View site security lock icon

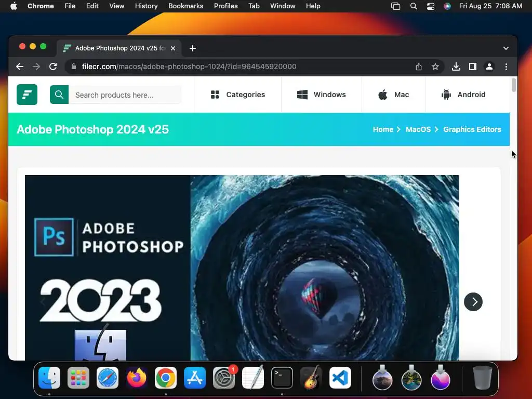coord(74,66)
